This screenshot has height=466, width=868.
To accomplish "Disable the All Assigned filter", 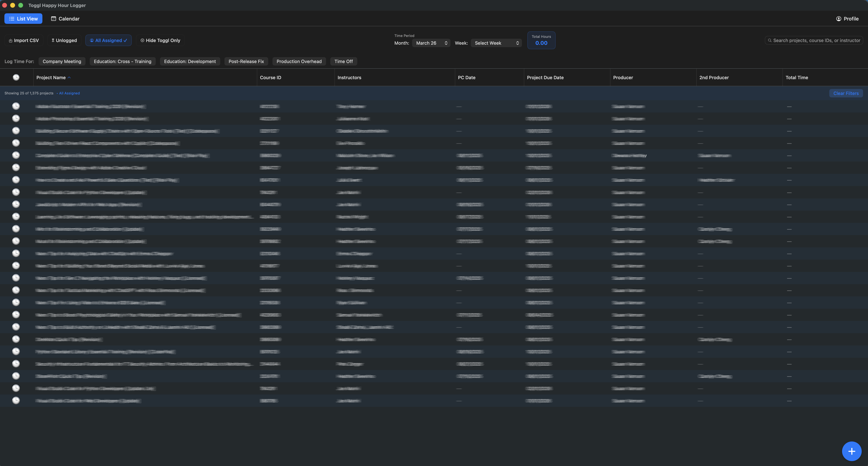I will (x=108, y=40).
